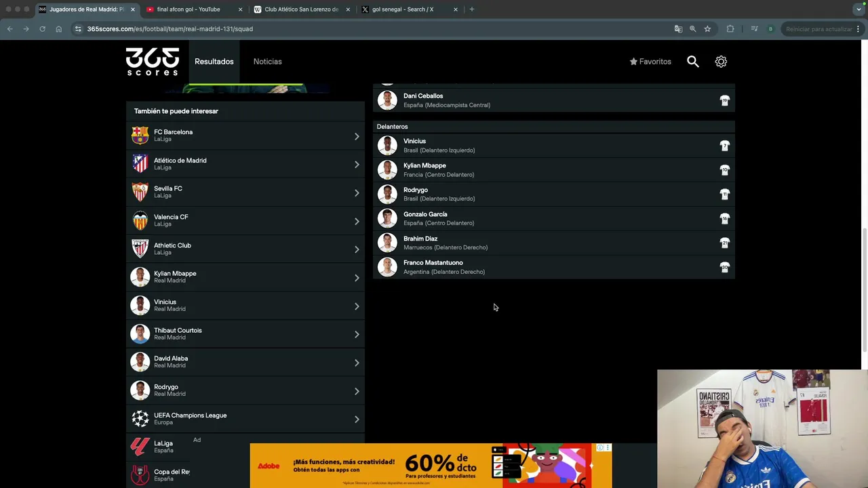Expand the David Alaba row chevron
The image size is (868, 488).
click(x=357, y=363)
